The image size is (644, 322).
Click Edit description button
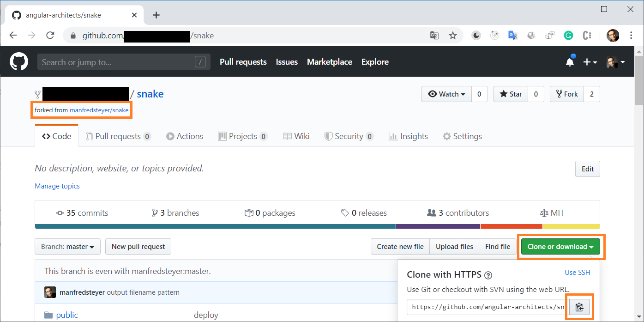click(x=588, y=169)
